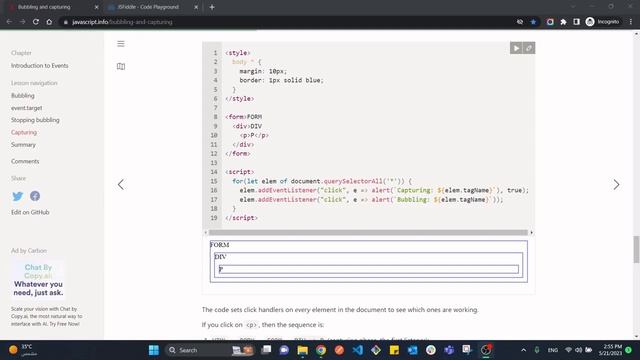
Task: Toggle the sidebar hamburger menu icon
Action: pyautogui.click(x=121, y=44)
